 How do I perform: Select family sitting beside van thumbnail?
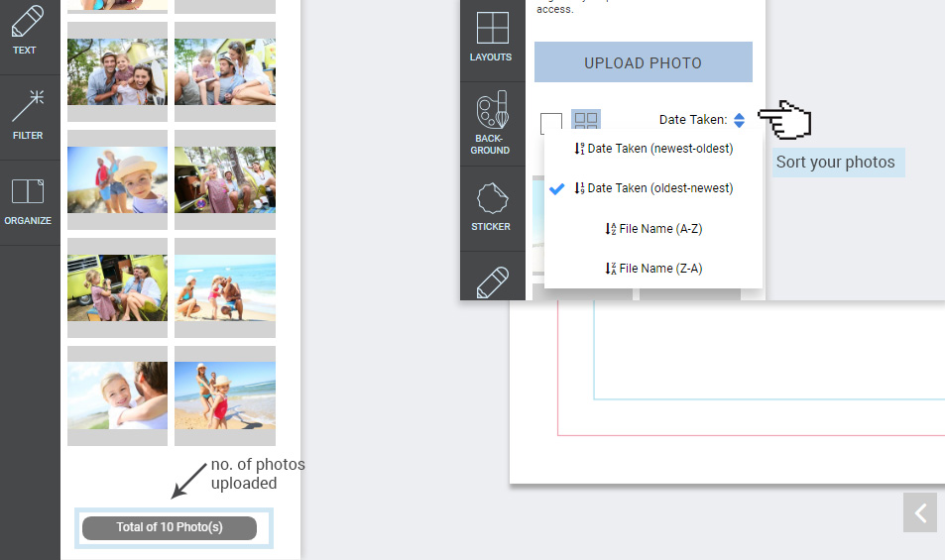coord(225,71)
